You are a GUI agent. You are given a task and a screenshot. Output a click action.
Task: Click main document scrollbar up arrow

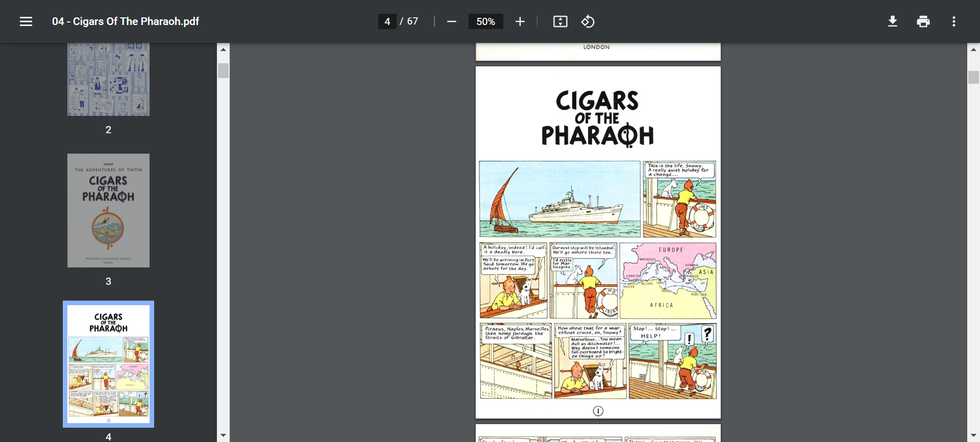973,50
